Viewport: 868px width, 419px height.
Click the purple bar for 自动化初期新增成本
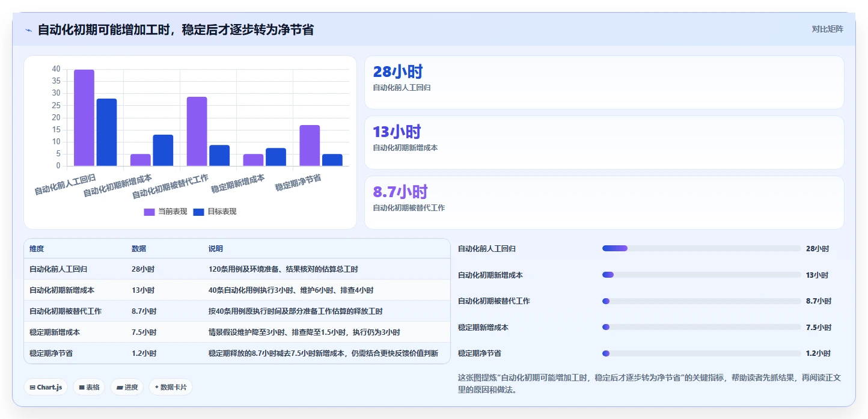click(x=141, y=160)
